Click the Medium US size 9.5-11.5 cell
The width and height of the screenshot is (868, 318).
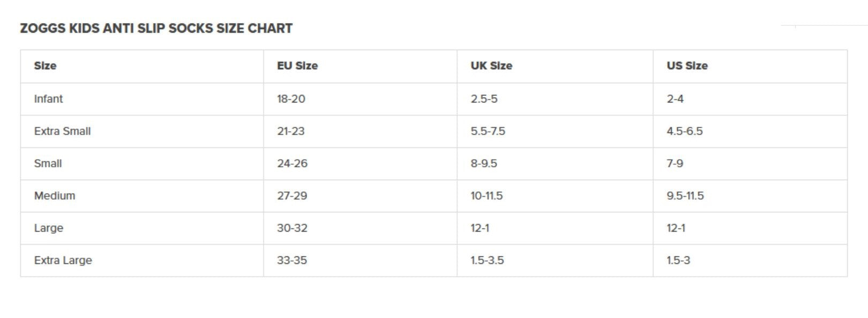[685, 196]
